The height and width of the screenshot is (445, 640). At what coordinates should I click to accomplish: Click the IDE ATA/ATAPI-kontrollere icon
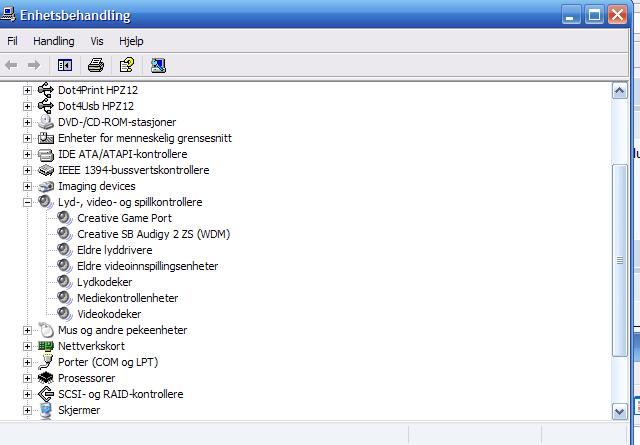(46, 154)
